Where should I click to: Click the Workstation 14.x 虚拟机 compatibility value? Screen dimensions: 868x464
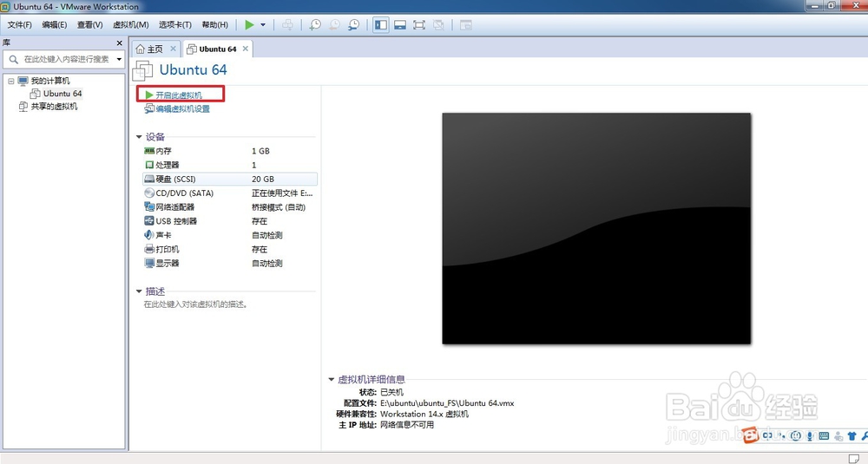coord(424,414)
